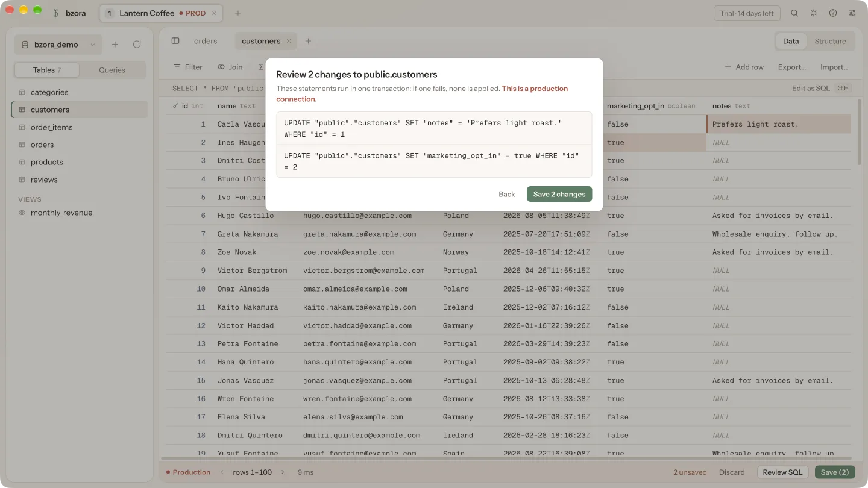Click the help question mark icon
The image size is (868, 488).
point(833,13)
